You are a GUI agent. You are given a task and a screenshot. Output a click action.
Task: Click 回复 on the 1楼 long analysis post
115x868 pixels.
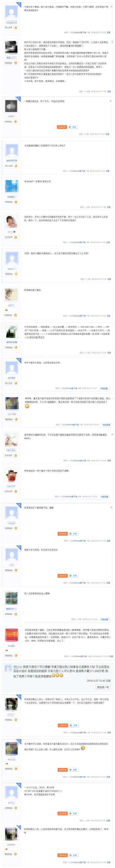click(x=108, y=91)
